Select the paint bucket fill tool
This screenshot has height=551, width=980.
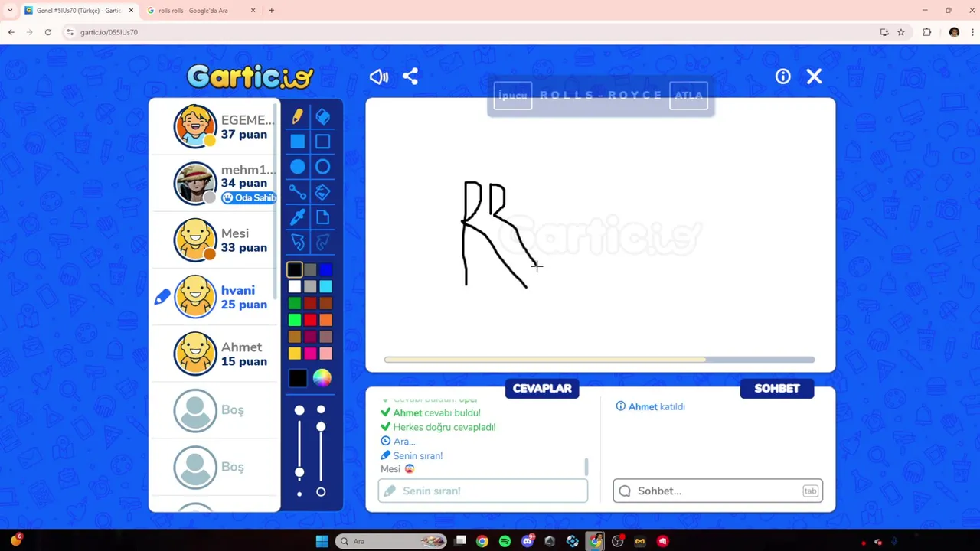pyautogui.click(x=322, y=192)
